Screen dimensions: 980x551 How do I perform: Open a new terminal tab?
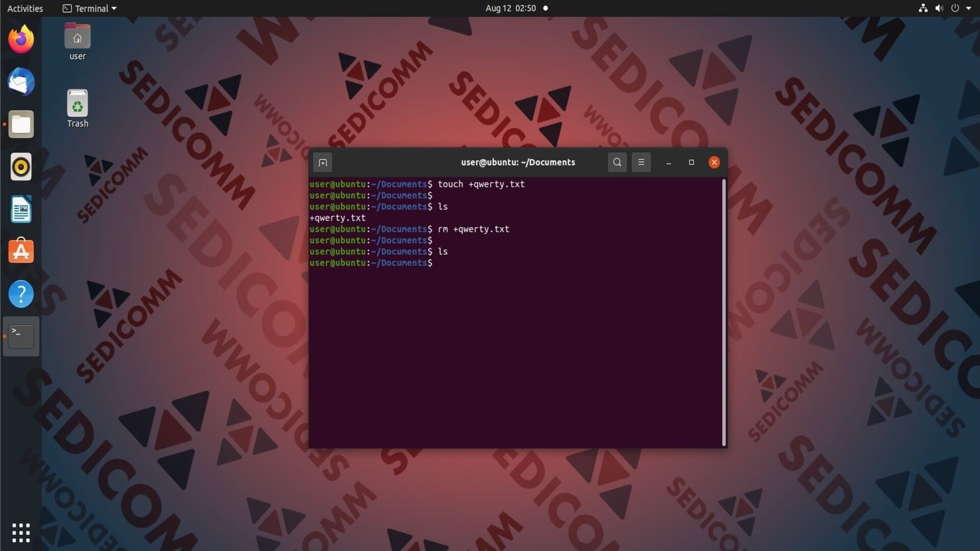pyautogui.click(x=323, y=163)
